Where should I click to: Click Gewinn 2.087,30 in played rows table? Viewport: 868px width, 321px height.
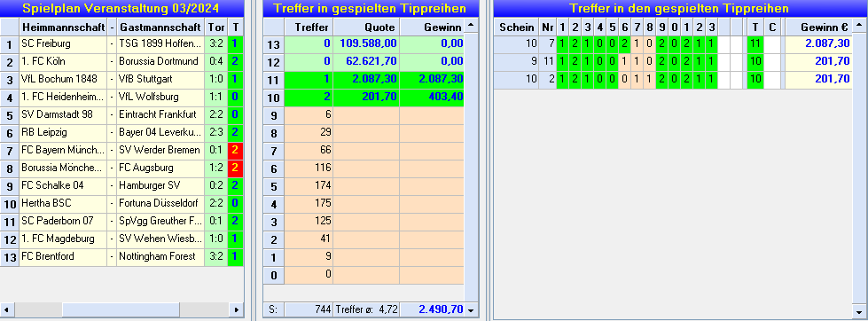(x=818, y=45)
